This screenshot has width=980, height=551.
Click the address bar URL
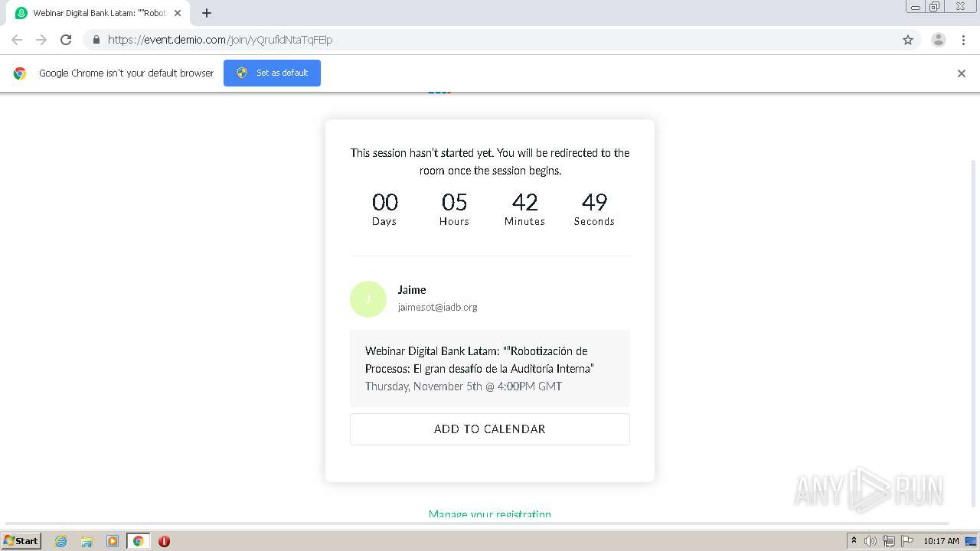tap(220, 40)
